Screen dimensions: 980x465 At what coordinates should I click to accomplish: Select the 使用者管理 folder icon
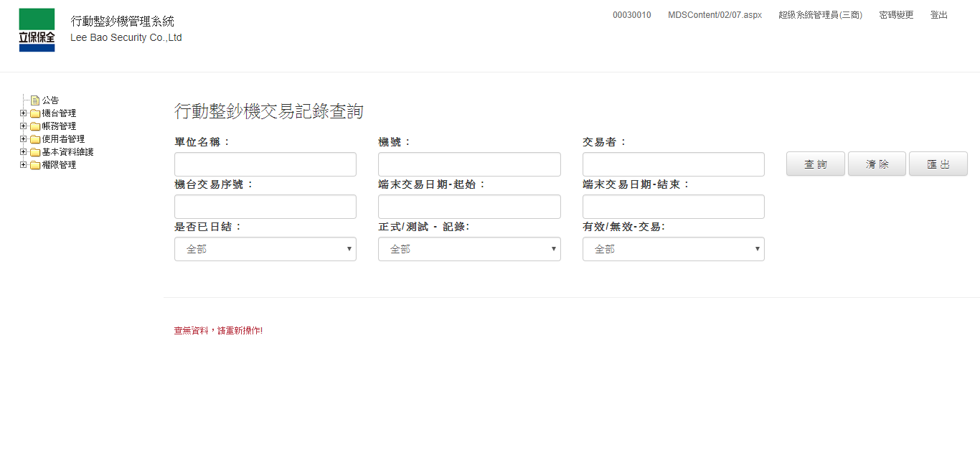[x=35, y=139]
